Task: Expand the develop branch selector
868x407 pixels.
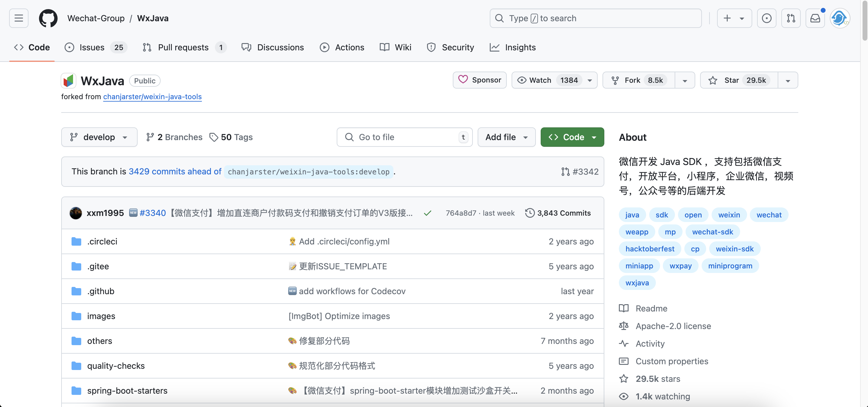Action: [x=99, y=137]
